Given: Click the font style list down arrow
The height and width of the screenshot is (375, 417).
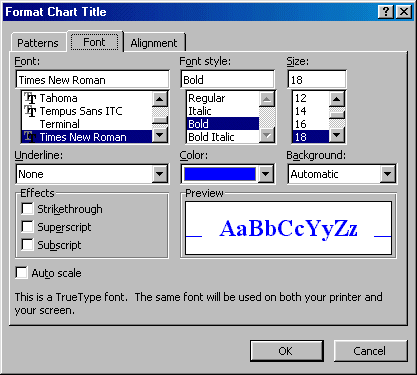Looking at the screenshot, I should (x=267, y=135).
